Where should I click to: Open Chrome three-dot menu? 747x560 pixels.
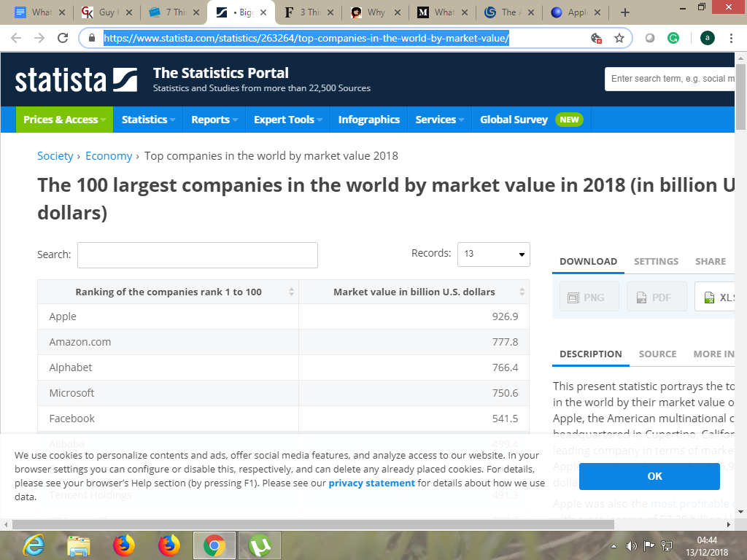point(731,38)
